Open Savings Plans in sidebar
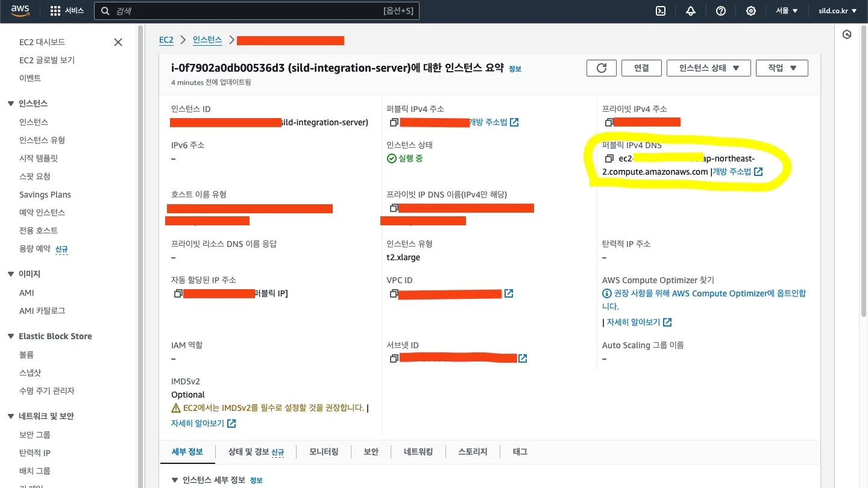Image resolution: width=868 pixels, height=488 pixels. tap(45, 195)
